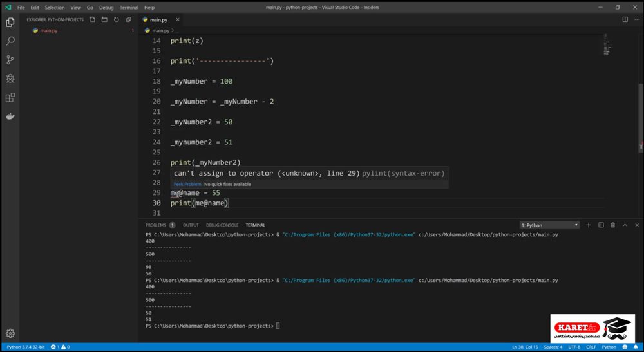Click Ln 30, Col 15 in status bar
Viewport: 644px width, 352px height.
click(524, 347)
